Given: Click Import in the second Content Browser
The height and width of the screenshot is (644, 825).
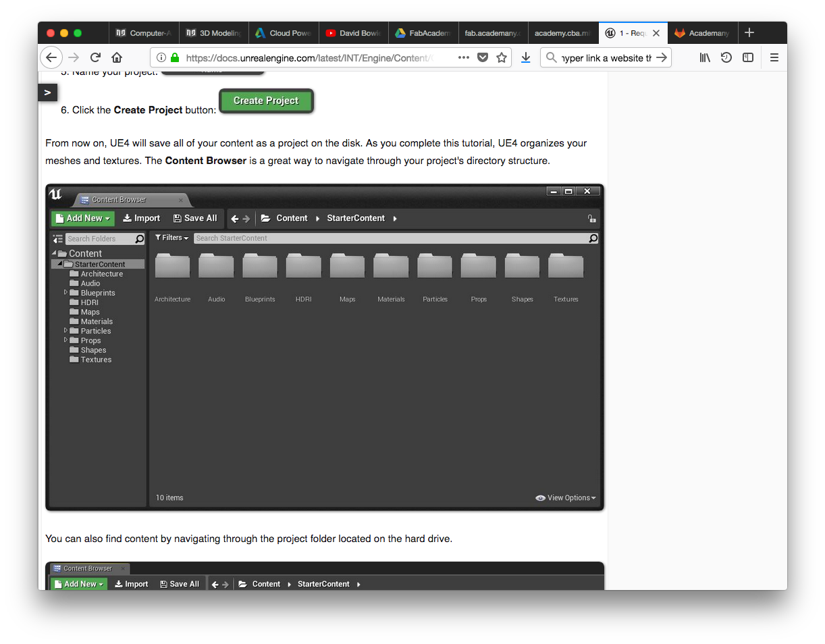Looking at the screenshot, I should (x=131, y=584).
